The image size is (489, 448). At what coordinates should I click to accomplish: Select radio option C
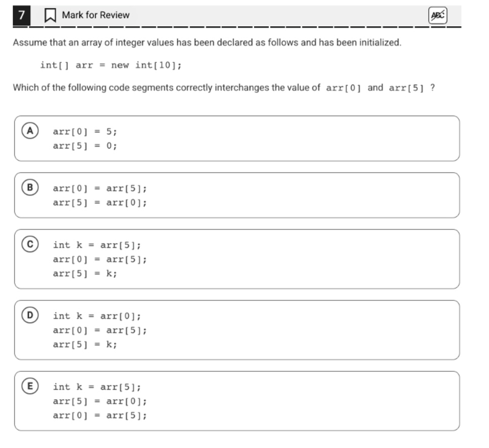(x=30, y=244)
